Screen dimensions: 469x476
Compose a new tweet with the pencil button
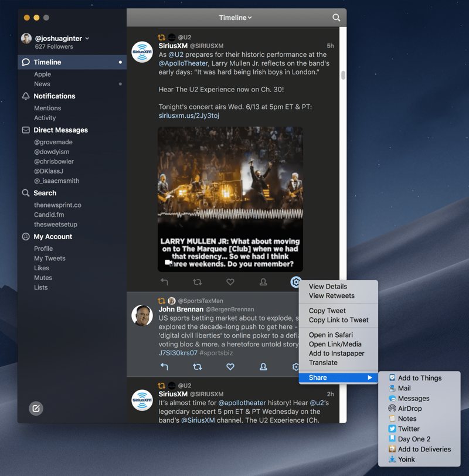(36, 409)
